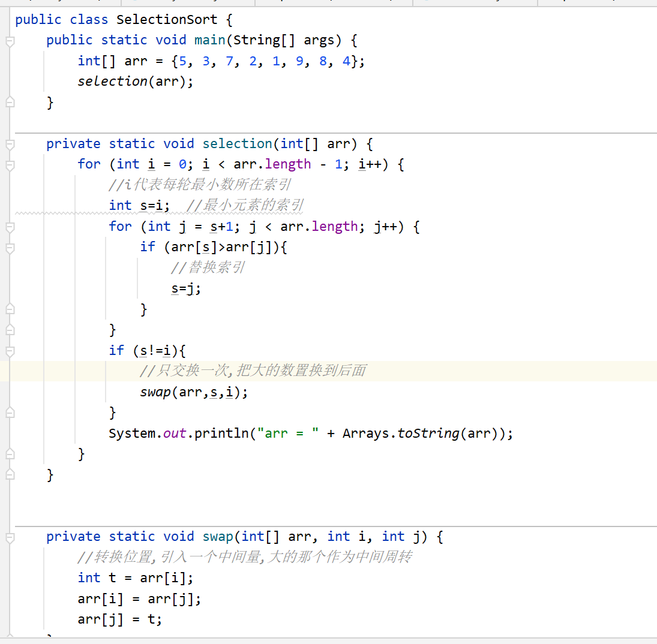Collapse the inner for loop (int j) fold

(x=10, y=227)
